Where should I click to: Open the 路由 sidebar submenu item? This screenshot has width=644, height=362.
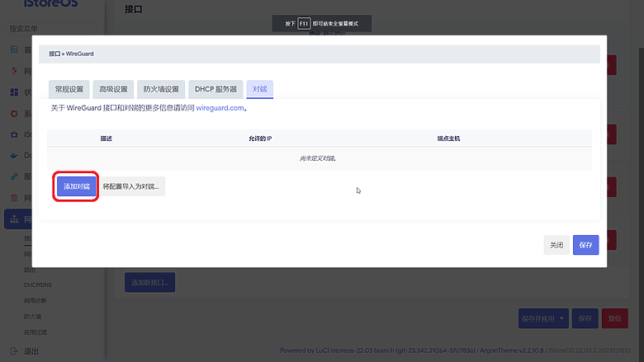[x=30, y=270]
